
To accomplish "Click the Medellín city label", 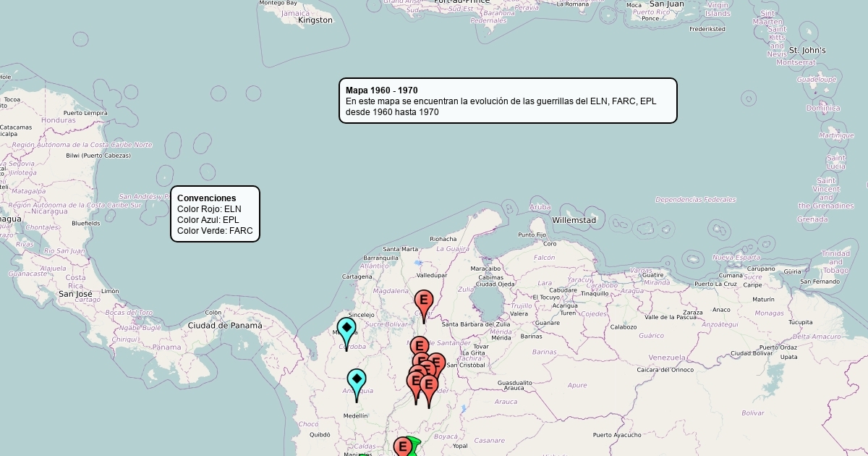I will pyautogui.click(x=355, y=416).
